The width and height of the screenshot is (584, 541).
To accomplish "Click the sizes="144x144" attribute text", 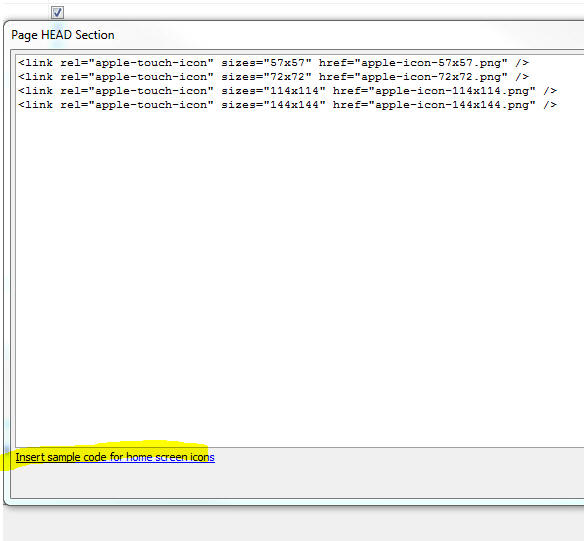I will (273, 105).
